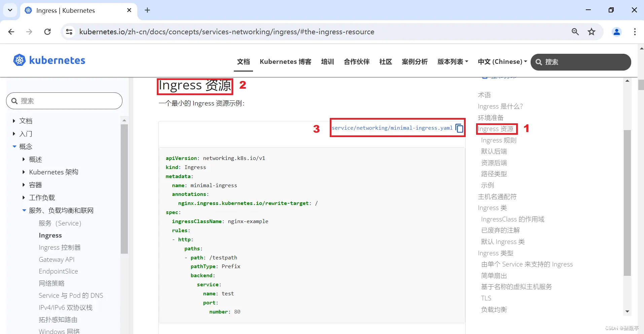Open 社区 nav item
Viewport: 644px width, 334px height.
point(386,61)
